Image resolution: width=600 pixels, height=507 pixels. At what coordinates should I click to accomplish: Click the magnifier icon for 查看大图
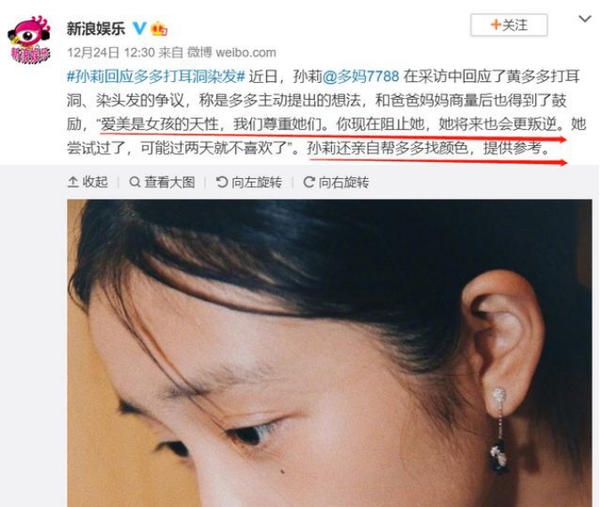(x=135, y=182)
